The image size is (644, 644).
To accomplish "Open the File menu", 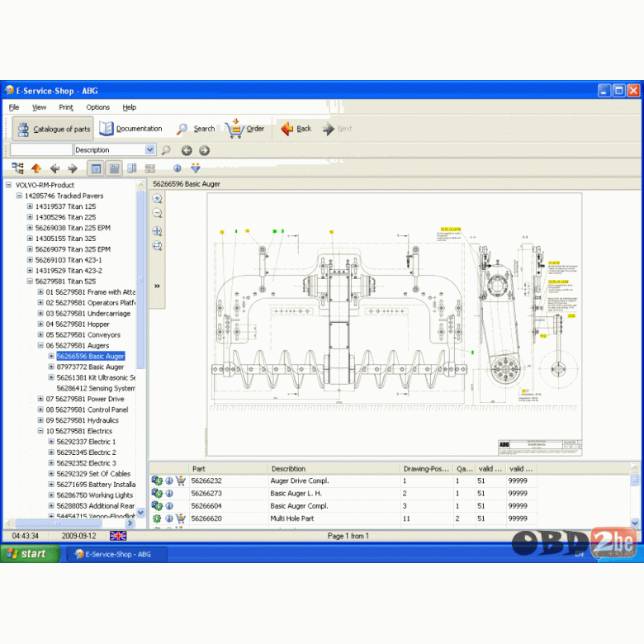I will point(14,107).
